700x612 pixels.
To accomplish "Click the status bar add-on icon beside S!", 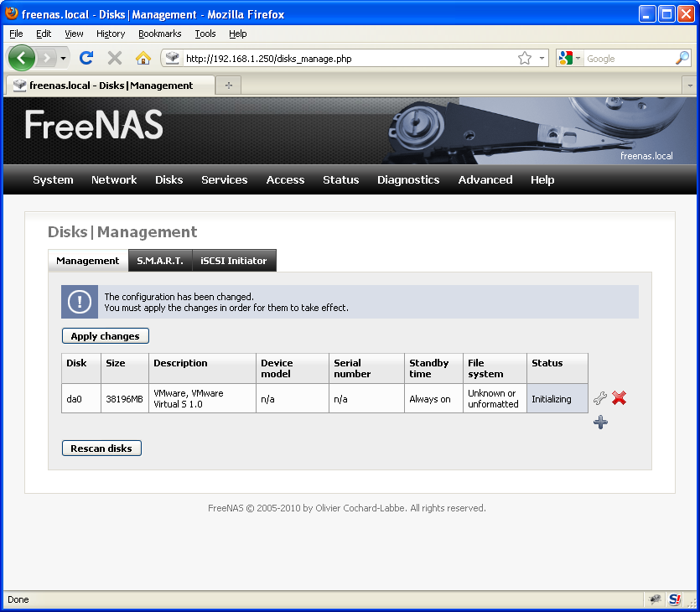I will 655,599.
